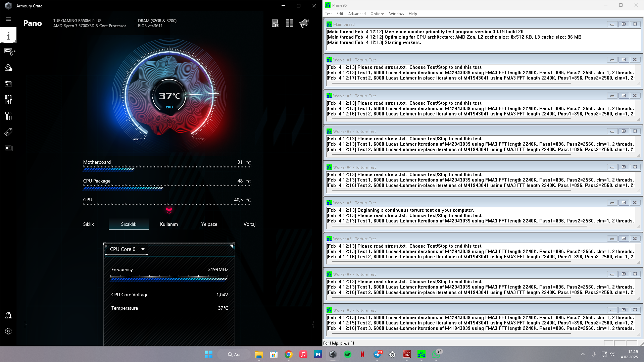Open the user center icon in Armoury Crate
The width and height of the screenshot is (644, 362).
coord(8,315)
